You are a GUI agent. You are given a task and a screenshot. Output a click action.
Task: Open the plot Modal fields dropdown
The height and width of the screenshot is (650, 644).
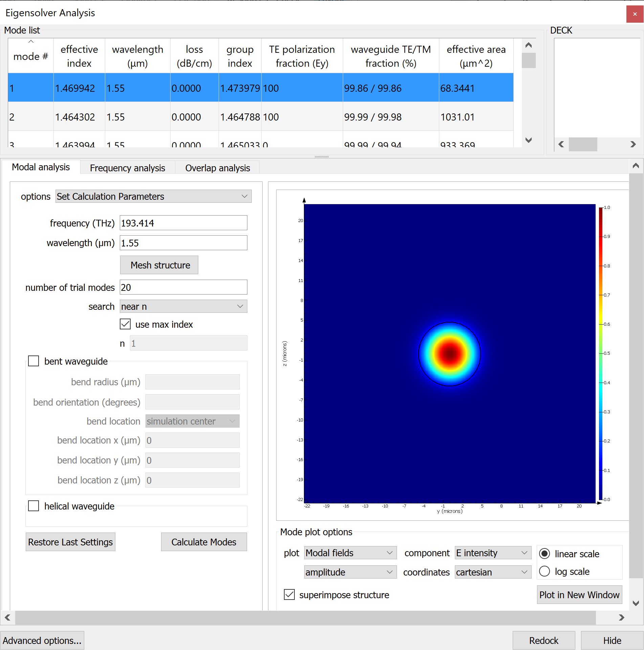350,553
